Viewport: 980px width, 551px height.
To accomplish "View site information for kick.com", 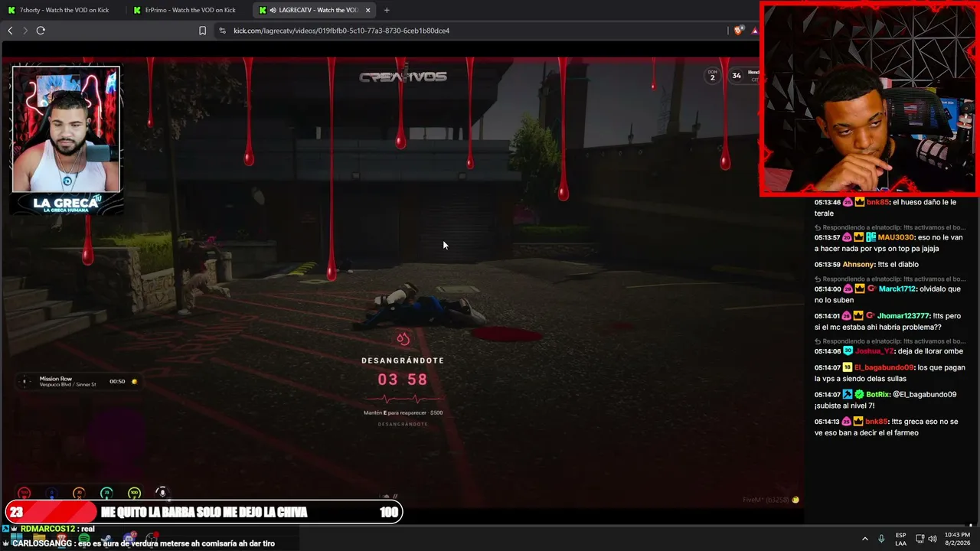I will pyautogui.click(x=222, y=31).
